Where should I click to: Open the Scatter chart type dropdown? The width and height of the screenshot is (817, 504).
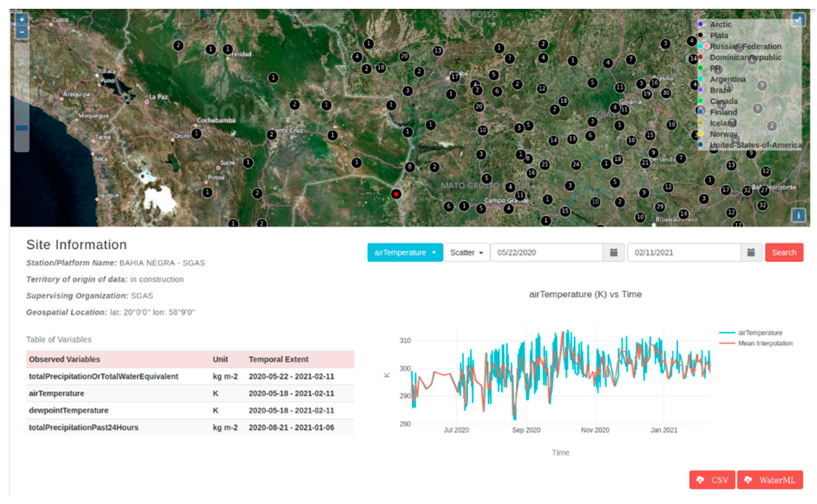(466, 252)
